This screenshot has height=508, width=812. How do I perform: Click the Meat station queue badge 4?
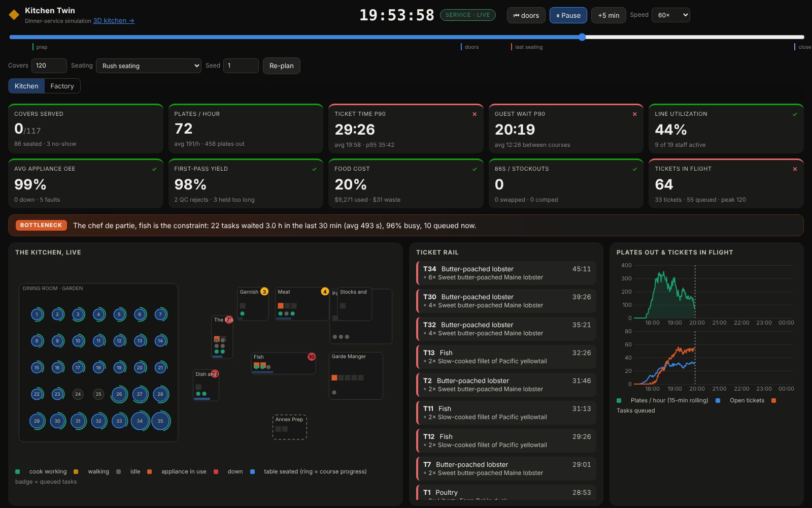(x=325, y=292)
